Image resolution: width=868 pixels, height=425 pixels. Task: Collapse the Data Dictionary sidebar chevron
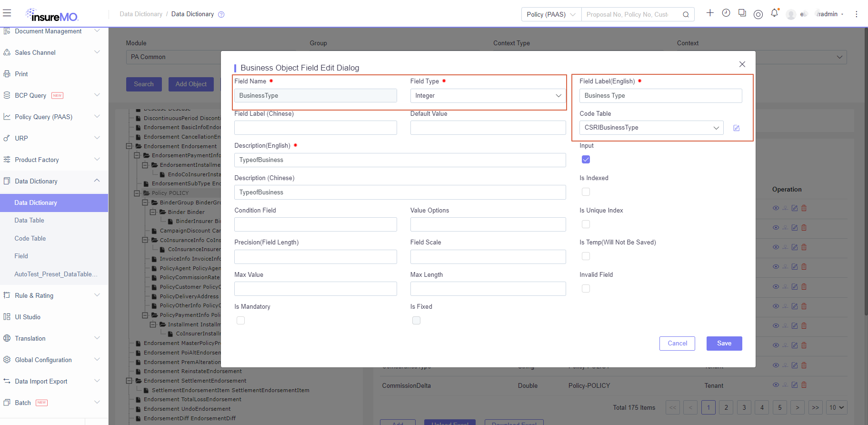97,181
